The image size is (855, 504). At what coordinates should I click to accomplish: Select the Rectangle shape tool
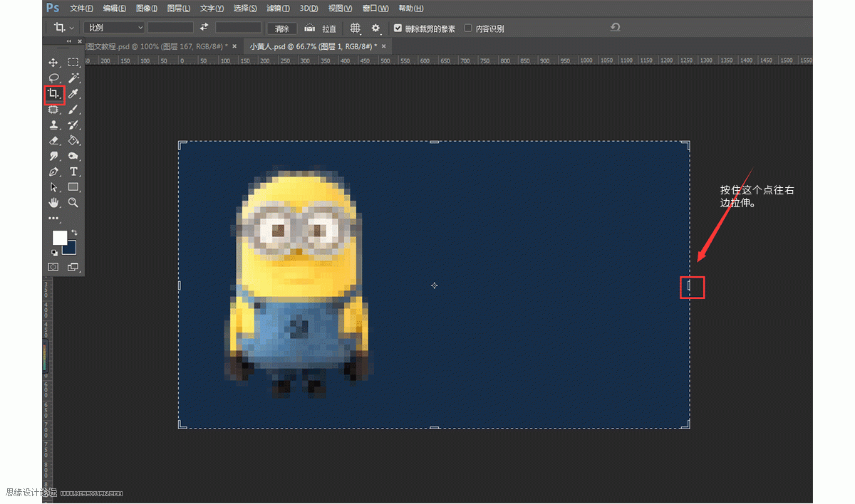[x=73, y=187]
